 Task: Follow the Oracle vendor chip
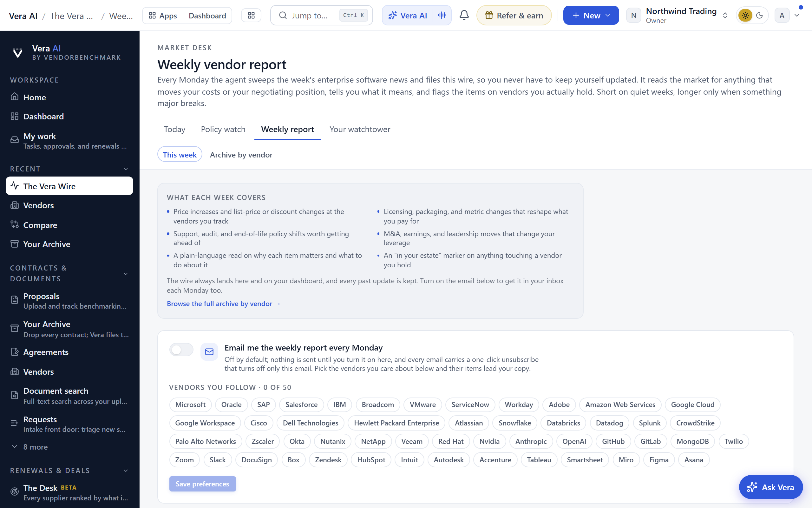click(231, 404)
